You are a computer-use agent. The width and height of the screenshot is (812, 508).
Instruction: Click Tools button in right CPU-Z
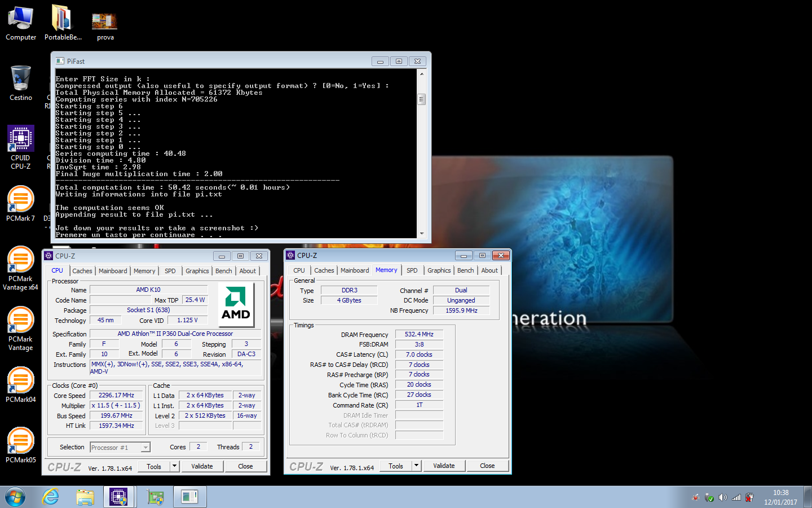tap(396, 466)
